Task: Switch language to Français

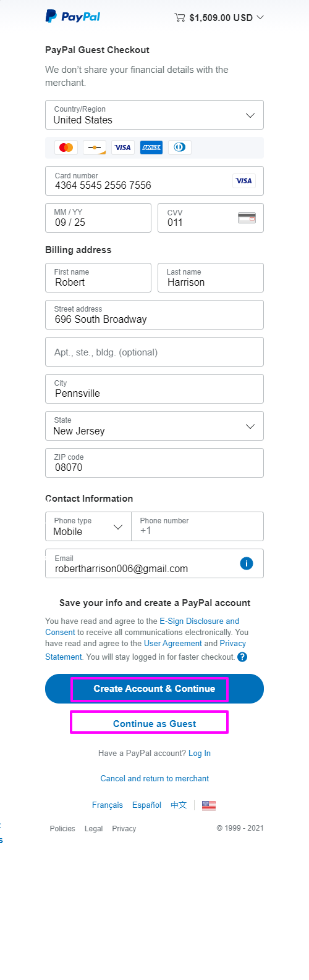Action: pos(108,805)
